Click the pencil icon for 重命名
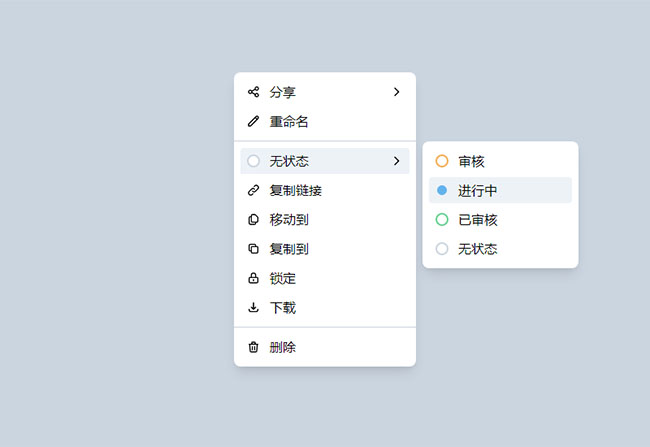The image size is (650, 447). click(253, 122)
